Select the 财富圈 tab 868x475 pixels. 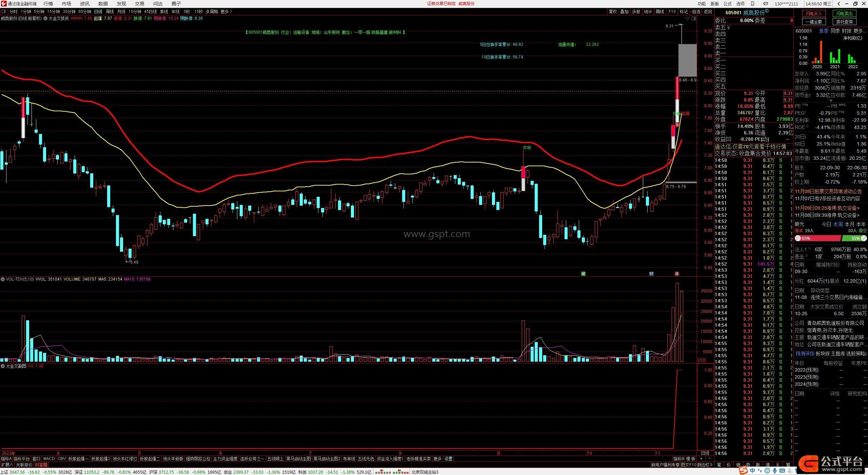pyautogui.click(x=41, y=465)
